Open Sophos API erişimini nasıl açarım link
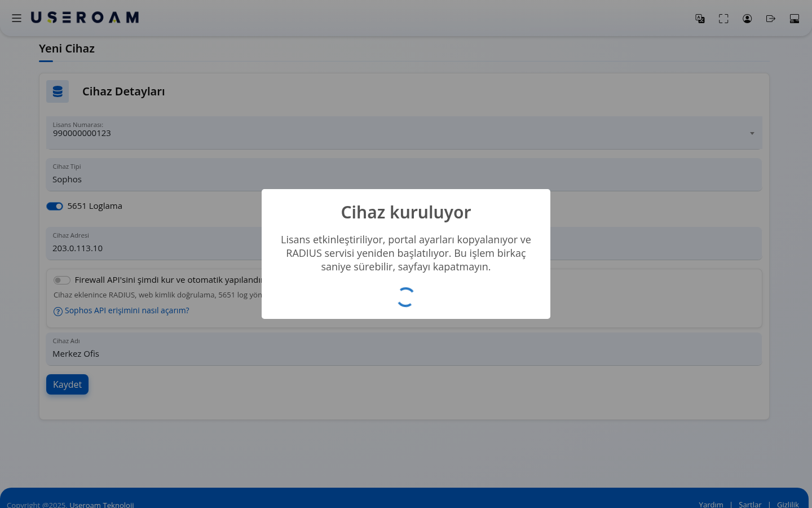This screenshot has width=812, height=508. tap(127, 310)
